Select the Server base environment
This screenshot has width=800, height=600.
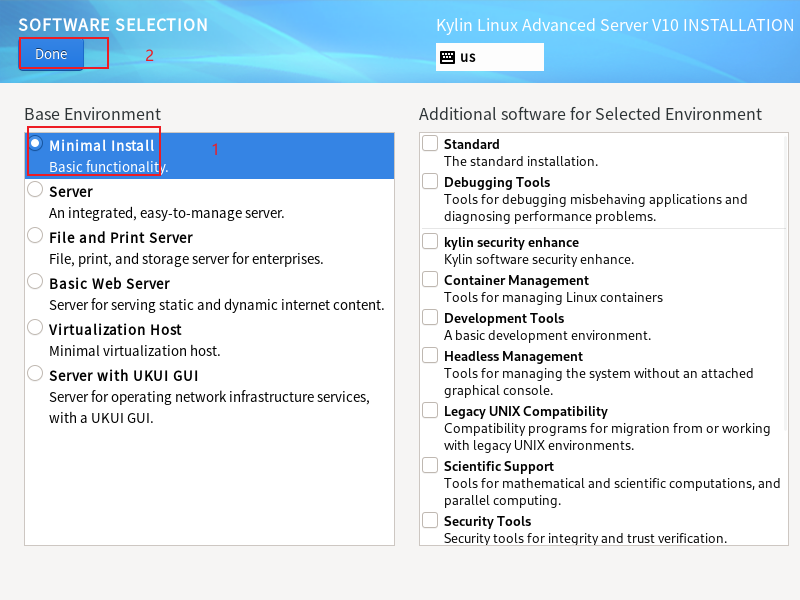pos(35,189)
